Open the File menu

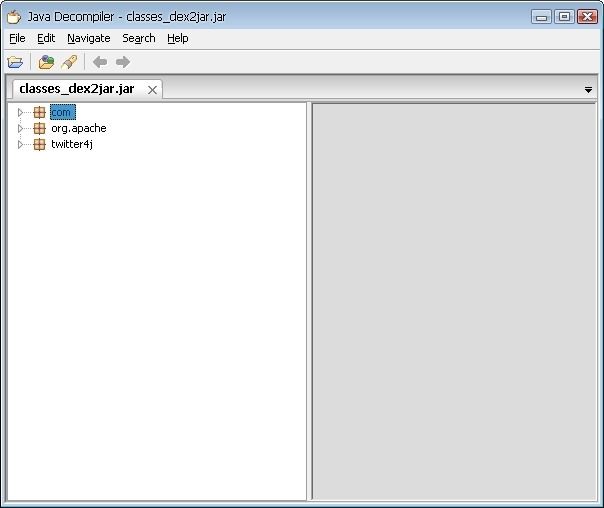coord(17,38)
